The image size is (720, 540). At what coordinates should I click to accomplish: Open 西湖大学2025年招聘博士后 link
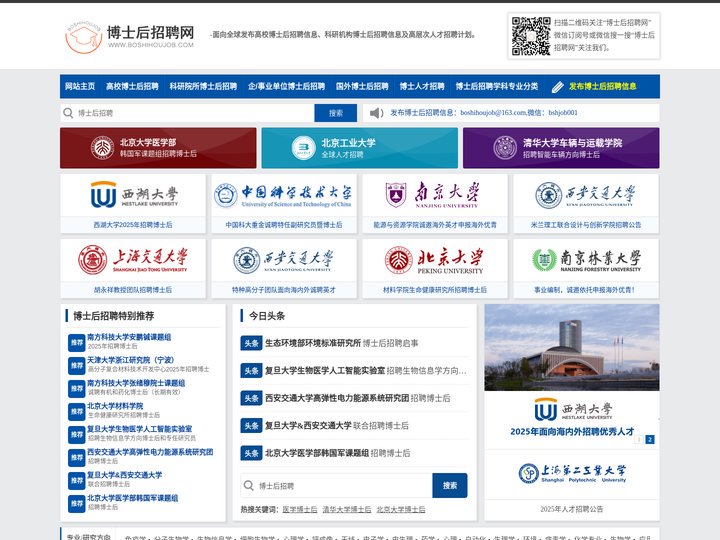pos(133,225)
